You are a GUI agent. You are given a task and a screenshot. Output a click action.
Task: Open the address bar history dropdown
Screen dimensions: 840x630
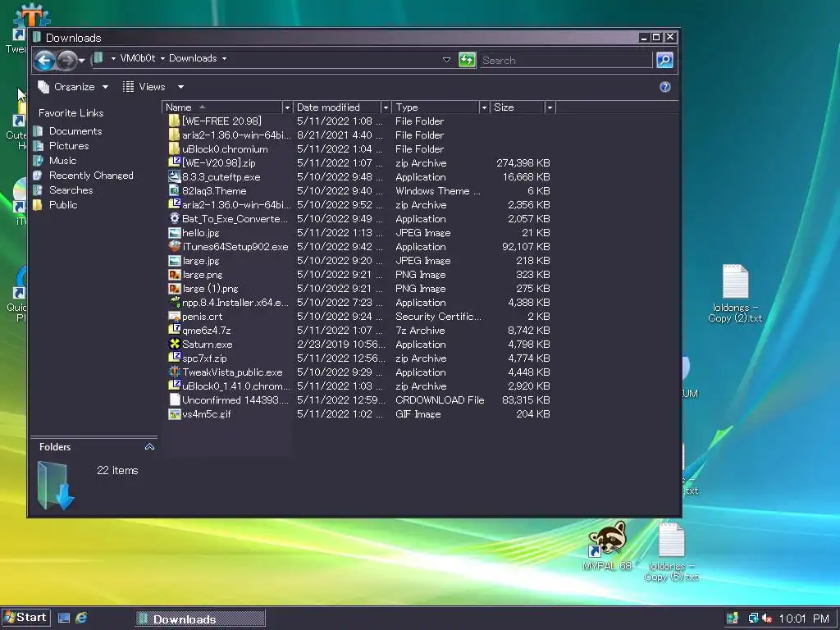pos(446,60)
